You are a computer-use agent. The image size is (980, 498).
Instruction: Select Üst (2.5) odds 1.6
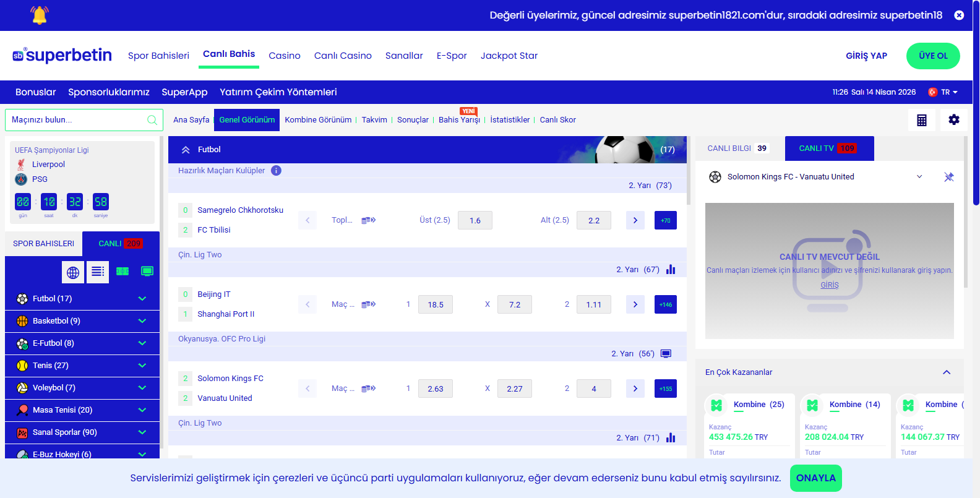[475, 220]
